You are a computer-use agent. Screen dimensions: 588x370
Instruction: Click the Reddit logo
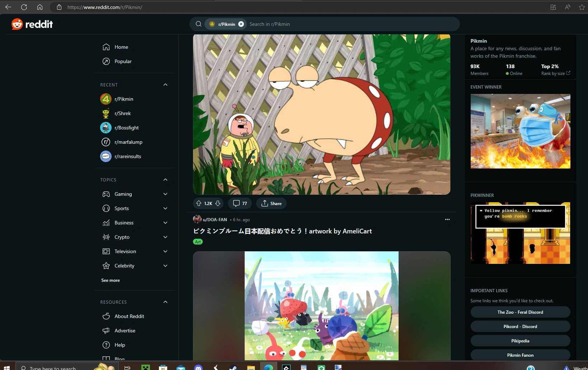click(x=32, y=24)
